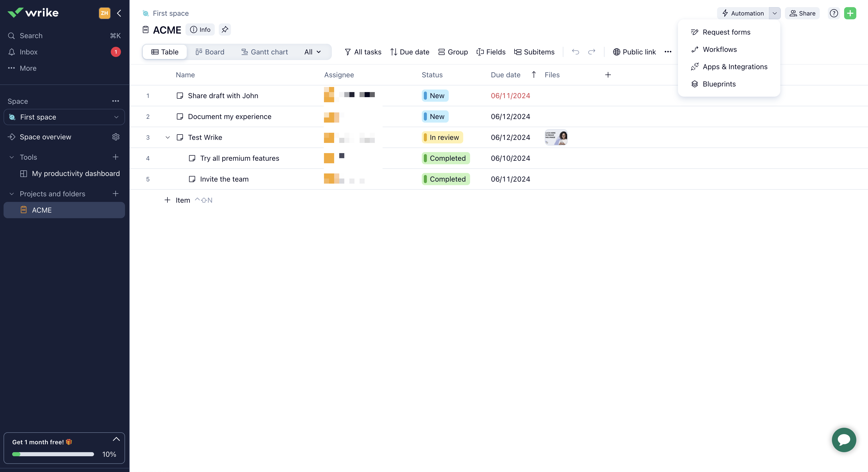Collapse the sidebar with the back arrow
The image size is (868, 472).
(x=119, y=13)
